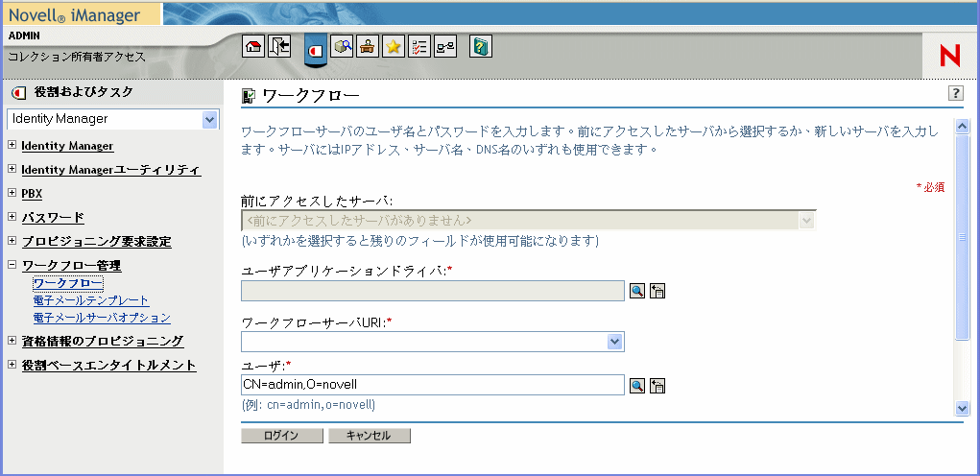This screenshot has width=980, height=476.
Task: Click the magnifier browse icon beside the ユーザ field
Action: 637,386
